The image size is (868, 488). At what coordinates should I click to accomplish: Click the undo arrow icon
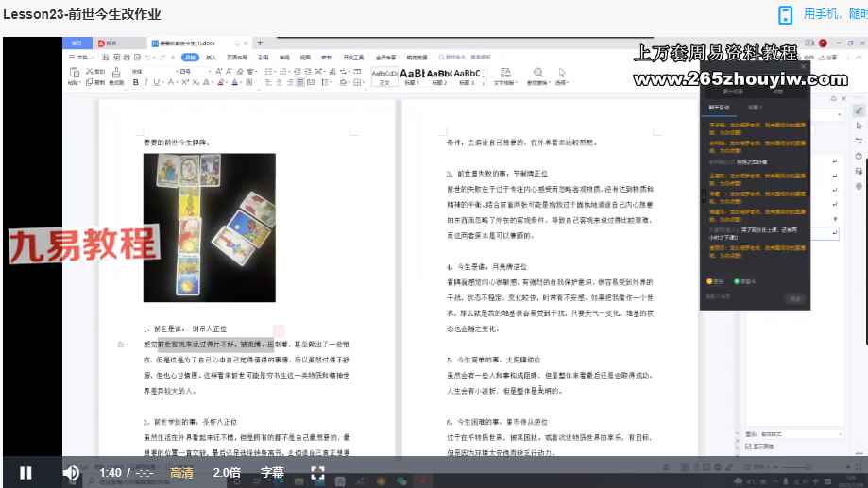click(x=149, y=58)
